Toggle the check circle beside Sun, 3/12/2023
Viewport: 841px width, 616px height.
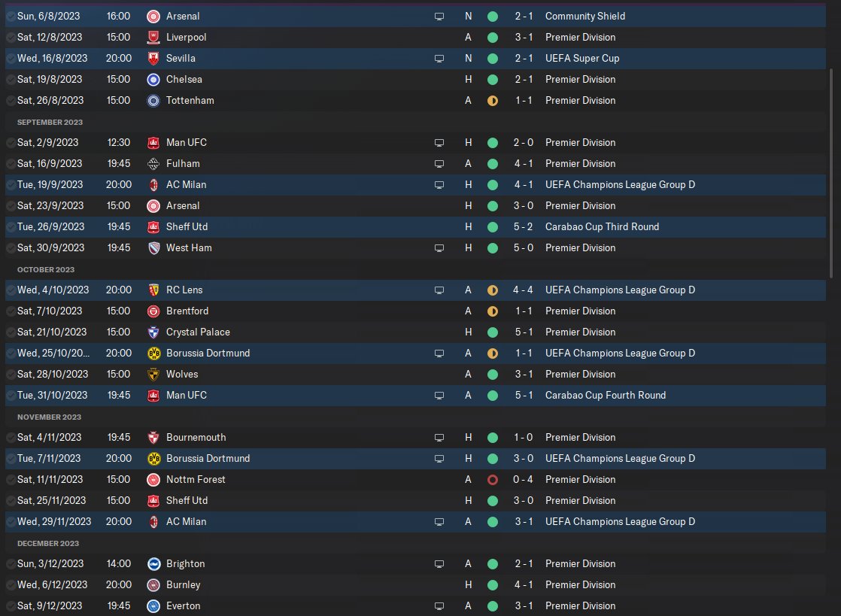point(11,564)
